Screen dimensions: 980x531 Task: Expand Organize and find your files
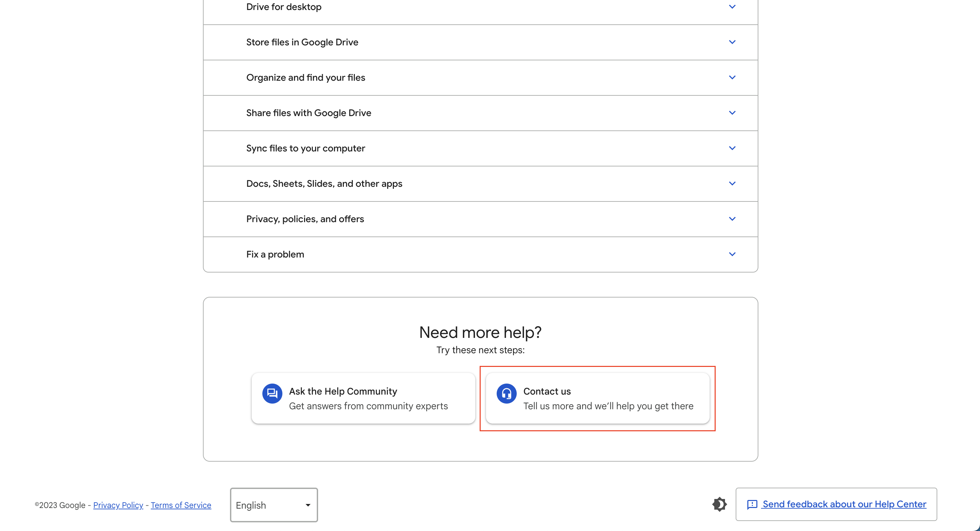[x=732, y=77]
